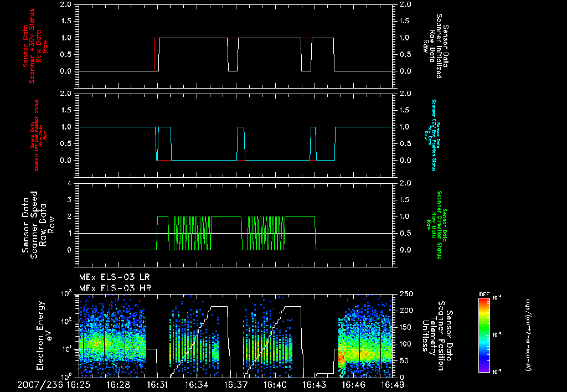Click the DEF rainbow color bar
This screenshot has height=392, width=567.
[x=484, y=335]
